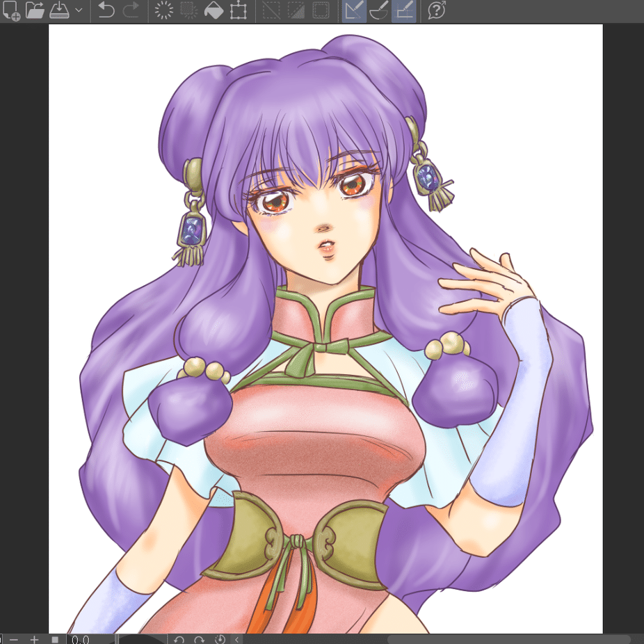Click the Deselect icon
This screenshot has height=644, width=644.
(271, 10)
